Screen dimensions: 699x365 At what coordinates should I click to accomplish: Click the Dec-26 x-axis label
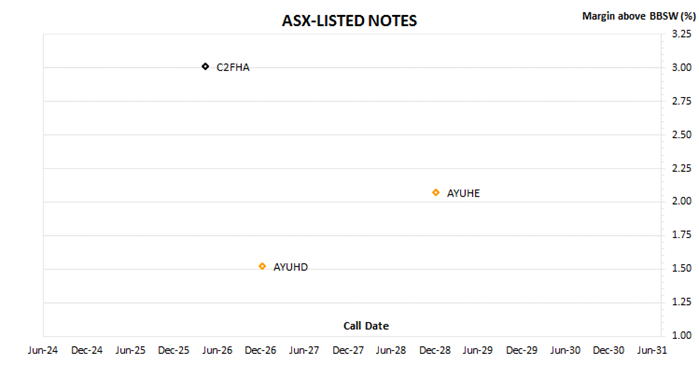click(261, 351)
